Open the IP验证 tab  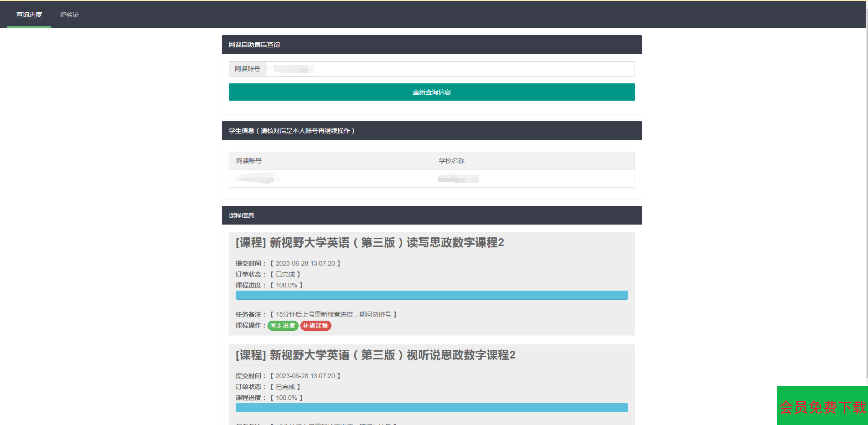pyautogui.click(x=69, y=15)
